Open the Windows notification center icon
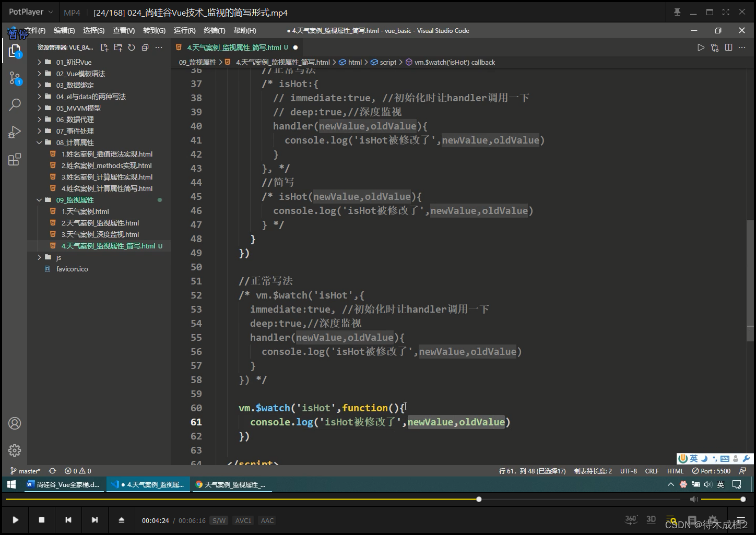This screenshot has width=756, height=535. click(x=737, y=484)
